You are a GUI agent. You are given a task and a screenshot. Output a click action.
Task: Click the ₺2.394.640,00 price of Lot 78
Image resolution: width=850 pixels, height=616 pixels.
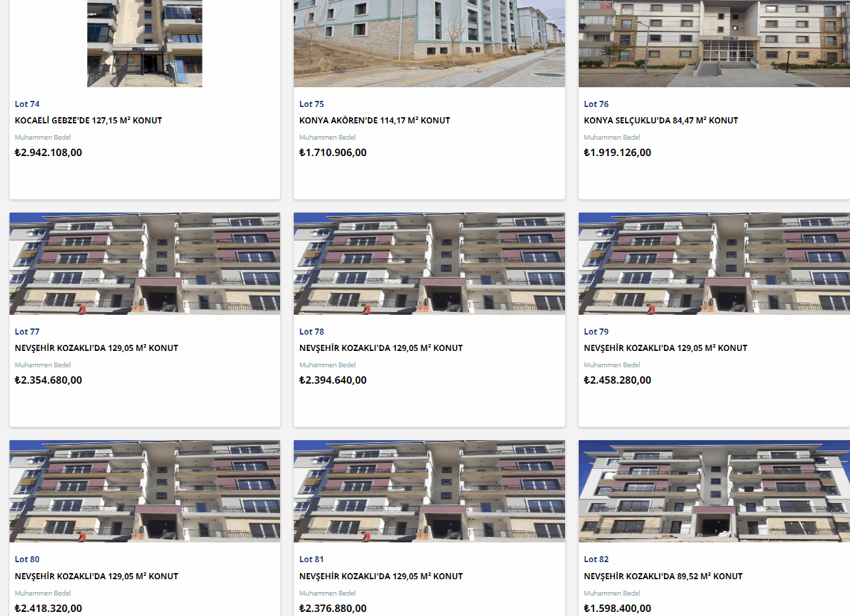point(333,380)
